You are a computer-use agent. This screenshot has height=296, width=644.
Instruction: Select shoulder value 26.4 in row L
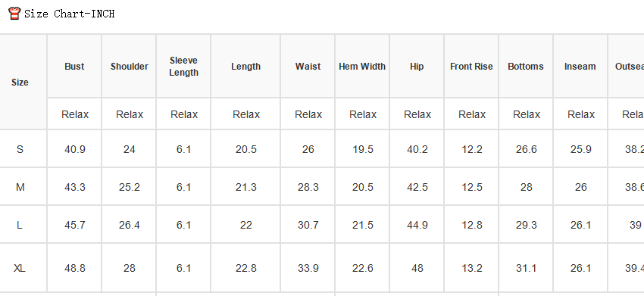[x=130, y=226]
